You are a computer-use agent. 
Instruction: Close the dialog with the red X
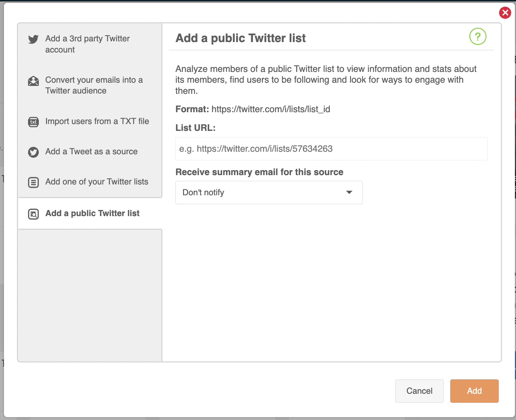505,13
